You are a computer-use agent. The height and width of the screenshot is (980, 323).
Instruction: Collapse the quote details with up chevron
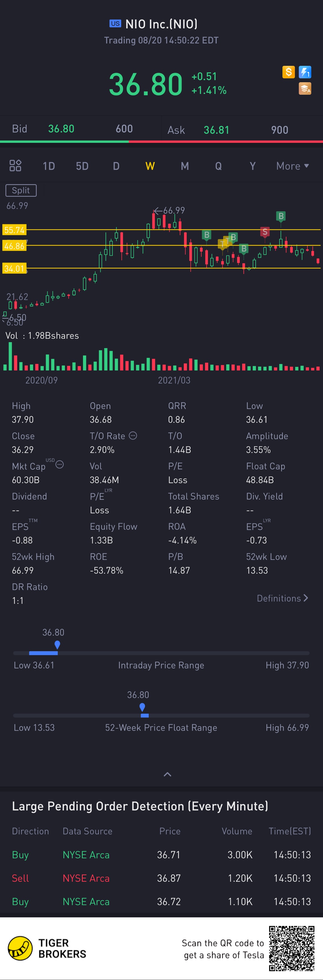click(167, 774)
